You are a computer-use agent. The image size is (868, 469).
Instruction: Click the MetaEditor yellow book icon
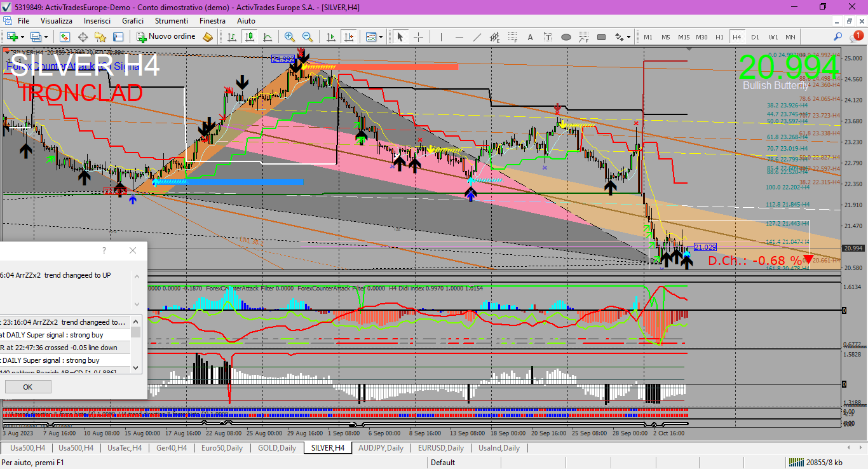tap(208, 37)
